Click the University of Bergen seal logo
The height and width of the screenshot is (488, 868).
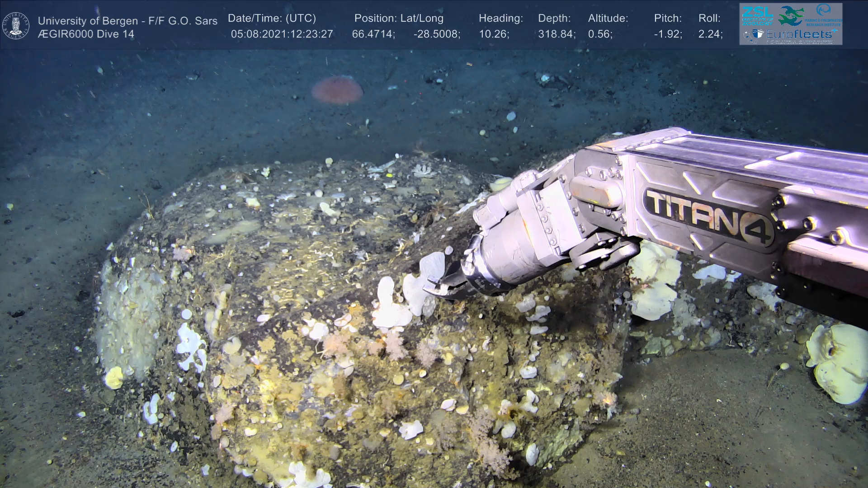pos(16,26)
